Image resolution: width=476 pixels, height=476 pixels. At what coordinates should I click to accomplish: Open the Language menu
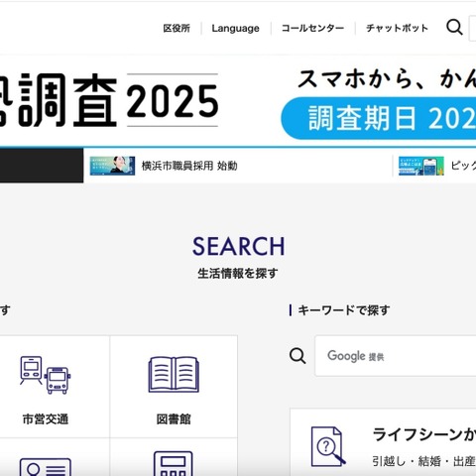pos(235,29)
